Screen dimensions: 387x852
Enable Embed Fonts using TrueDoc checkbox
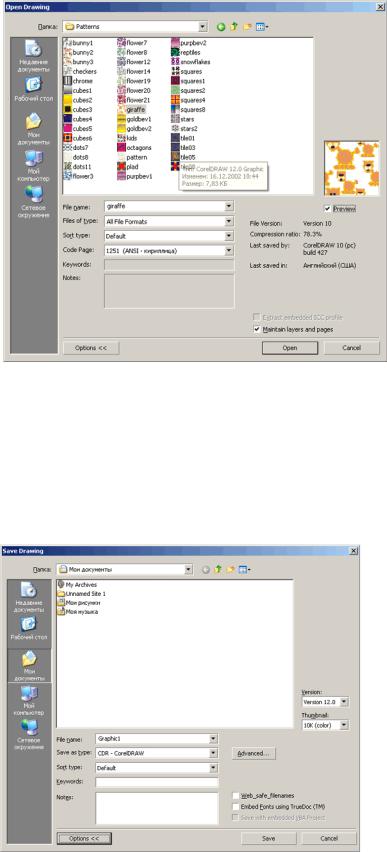[235, 807]
